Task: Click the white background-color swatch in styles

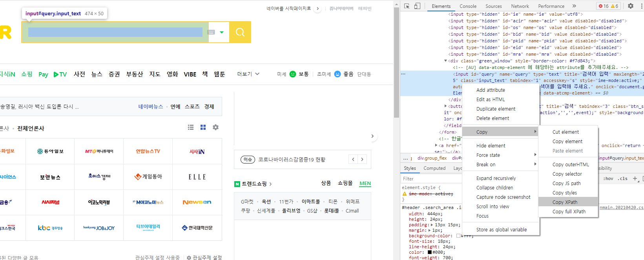Action: point(458,236)
